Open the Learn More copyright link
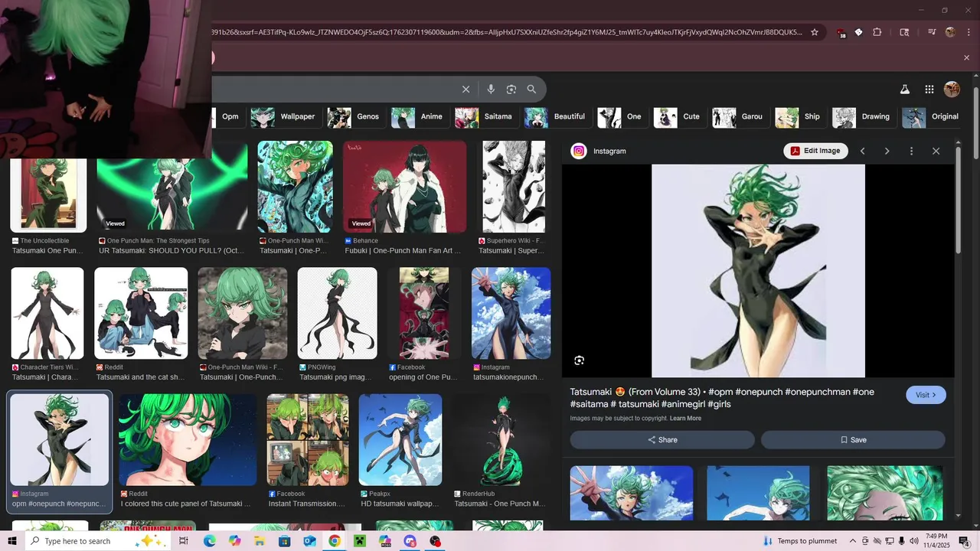Image resolution: width=980 pixels, height=551 pixels. coord(685,419)
